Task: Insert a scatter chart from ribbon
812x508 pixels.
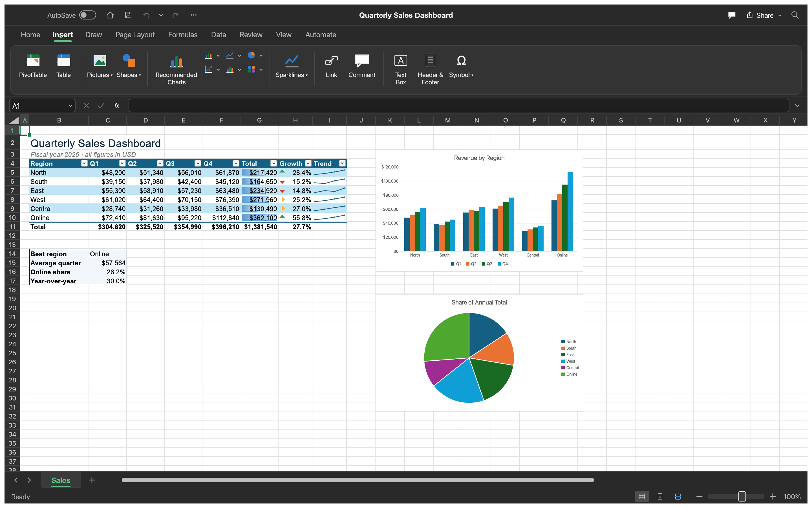Action: coord(209,69)
